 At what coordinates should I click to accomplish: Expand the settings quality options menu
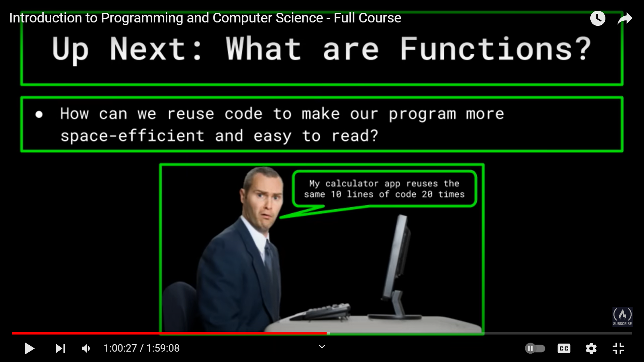coord(592,349)
